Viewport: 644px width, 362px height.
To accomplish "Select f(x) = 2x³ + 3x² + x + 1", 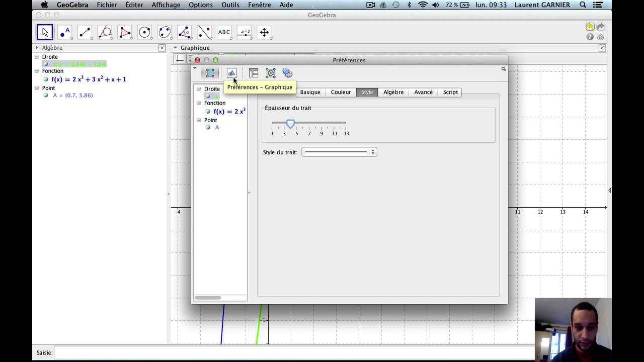I will (89, 79).
